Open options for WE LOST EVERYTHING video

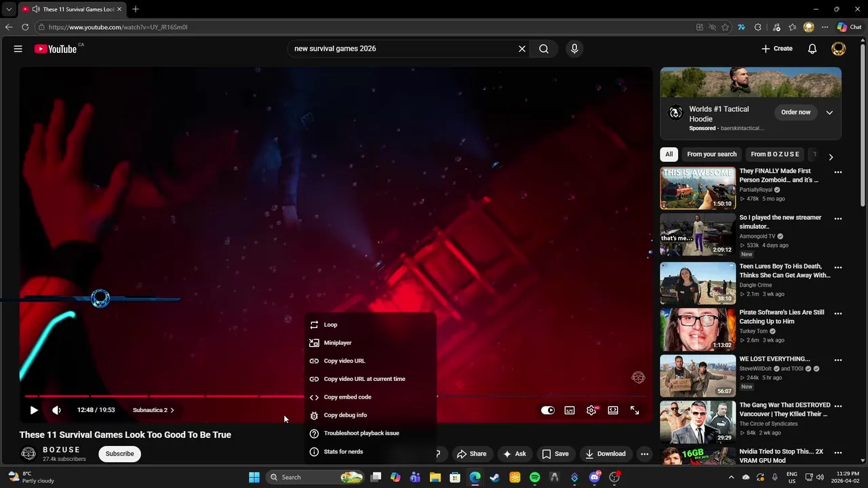(838, 360)
